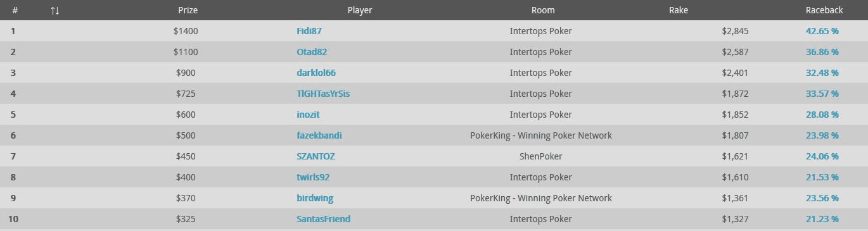Open player Fidi87 profile link
The image size is (868, 231).
309,31
